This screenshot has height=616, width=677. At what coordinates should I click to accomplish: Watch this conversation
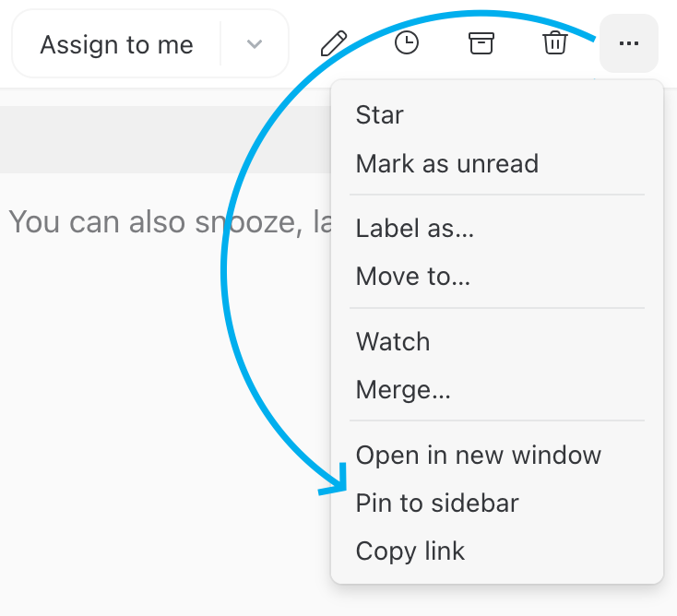pos(393,342)
